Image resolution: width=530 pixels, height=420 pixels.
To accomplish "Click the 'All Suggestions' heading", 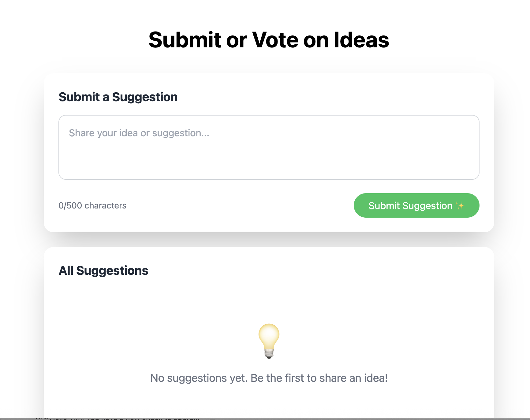I will click(x=103, y=271).
